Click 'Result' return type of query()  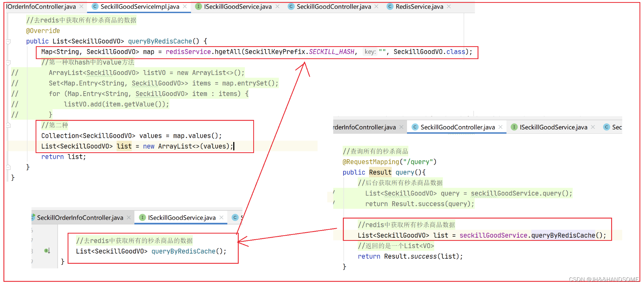(x=380, y=172)
